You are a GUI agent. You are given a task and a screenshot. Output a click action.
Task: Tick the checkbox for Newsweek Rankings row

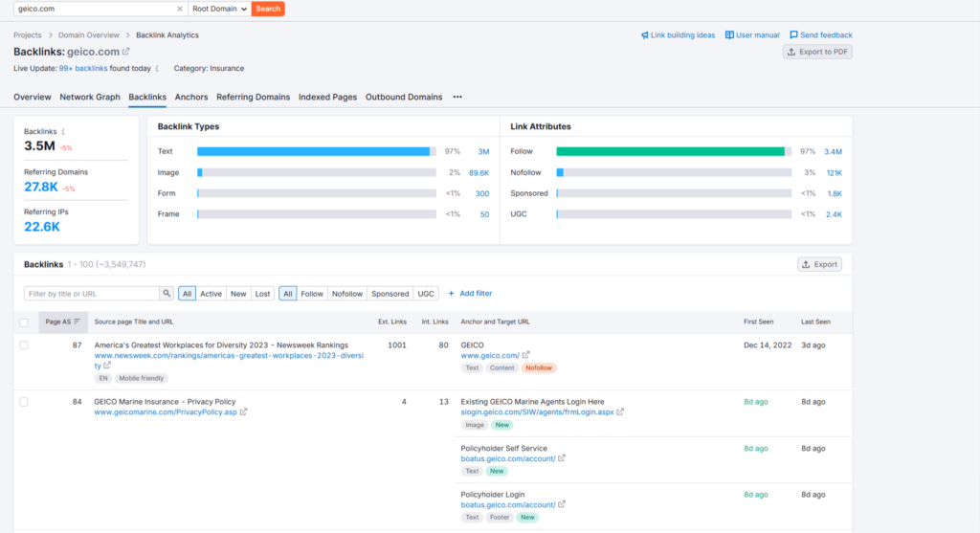tap(24, 344)
